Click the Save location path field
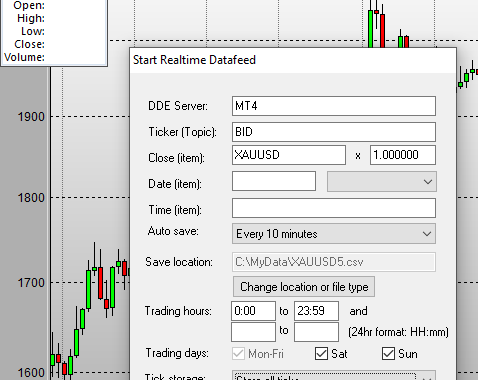The height and width of the screenshot is (380, 478). pos(334,262)
